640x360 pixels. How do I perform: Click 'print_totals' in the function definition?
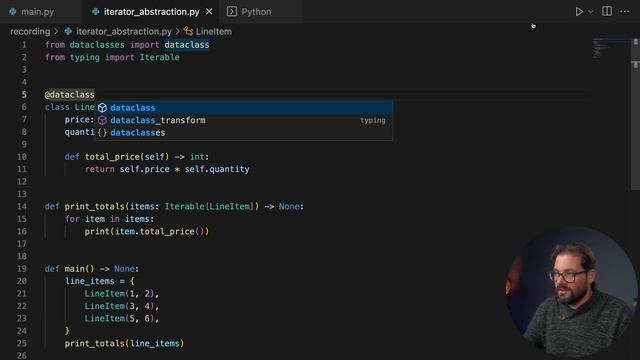[94, 206]
